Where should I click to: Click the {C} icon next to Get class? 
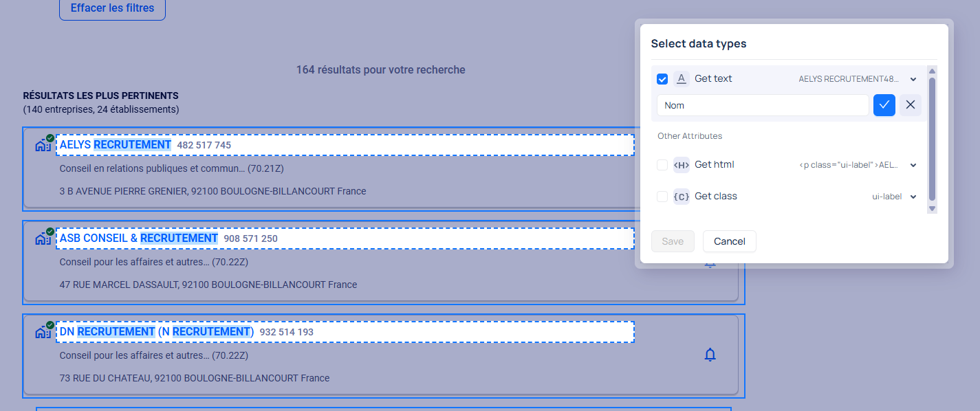(x=681, y=197)
